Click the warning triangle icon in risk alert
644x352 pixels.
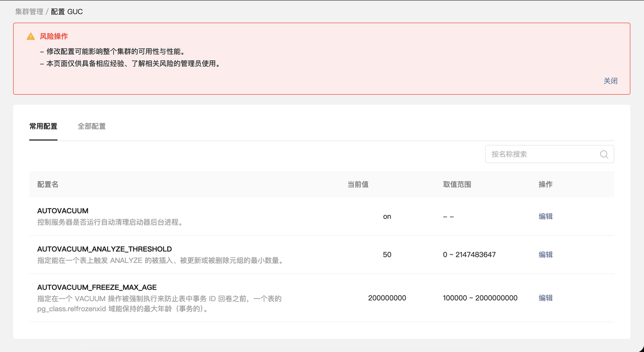[x=31, y=37]
